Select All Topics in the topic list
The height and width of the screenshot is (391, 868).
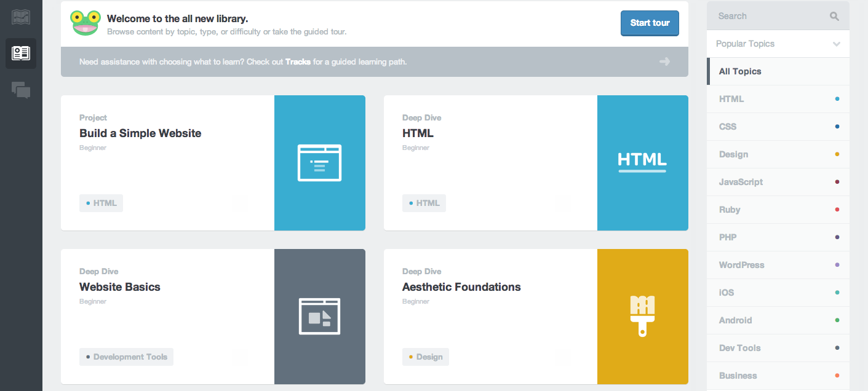click(740, 71)
